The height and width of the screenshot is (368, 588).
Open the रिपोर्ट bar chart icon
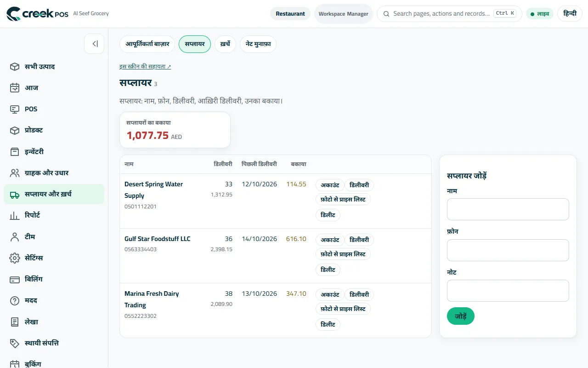point(15,215)
